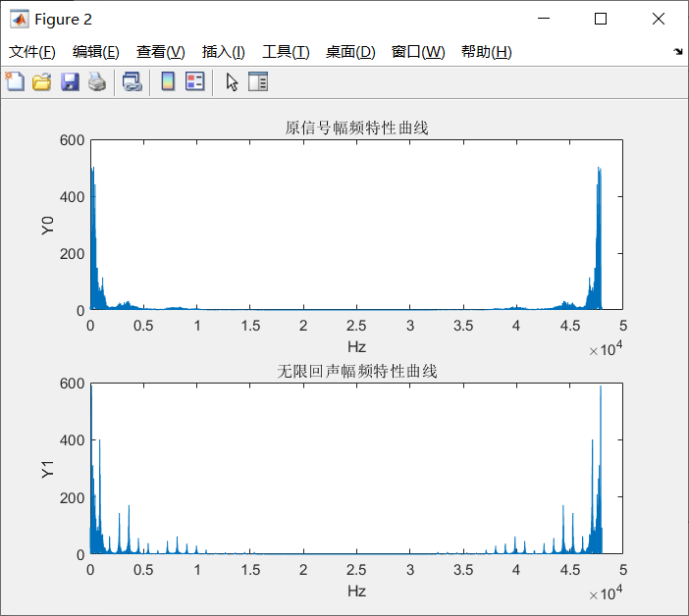Expand the 工具(T) menu

tap(286, 52)
